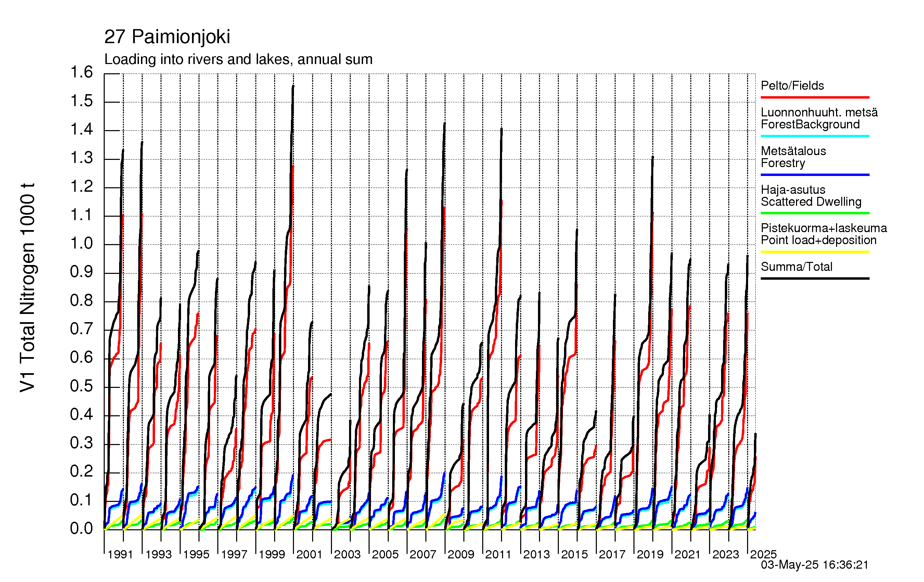Click the x-axis year label 1991
This screenshot has width=924, height=582.
[x=120, y=554]
